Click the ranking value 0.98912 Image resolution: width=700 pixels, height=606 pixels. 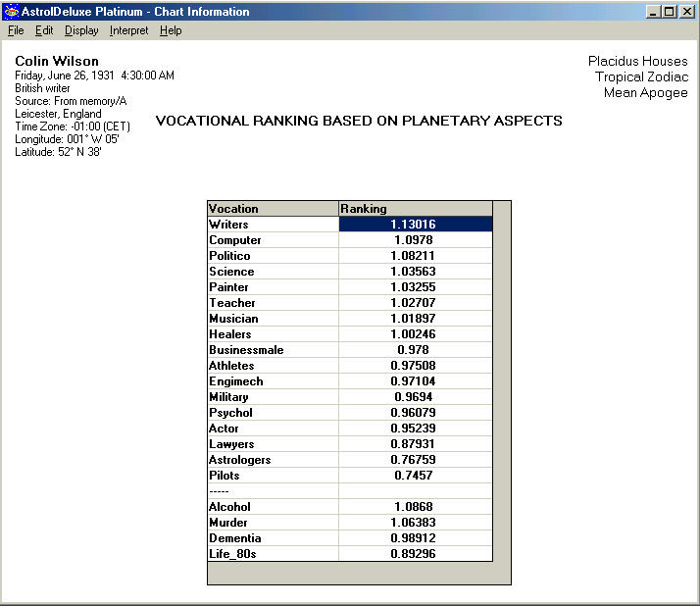[x=416, y=537]
